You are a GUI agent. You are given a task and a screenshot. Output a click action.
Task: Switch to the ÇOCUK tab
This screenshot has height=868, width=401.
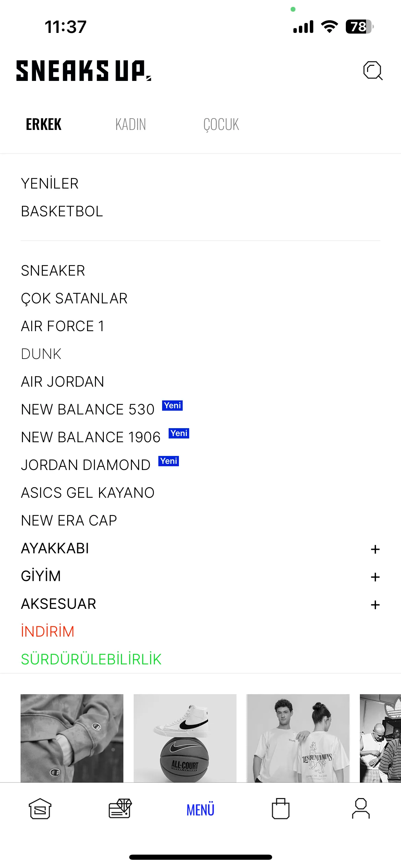click(x=221, y=124)
